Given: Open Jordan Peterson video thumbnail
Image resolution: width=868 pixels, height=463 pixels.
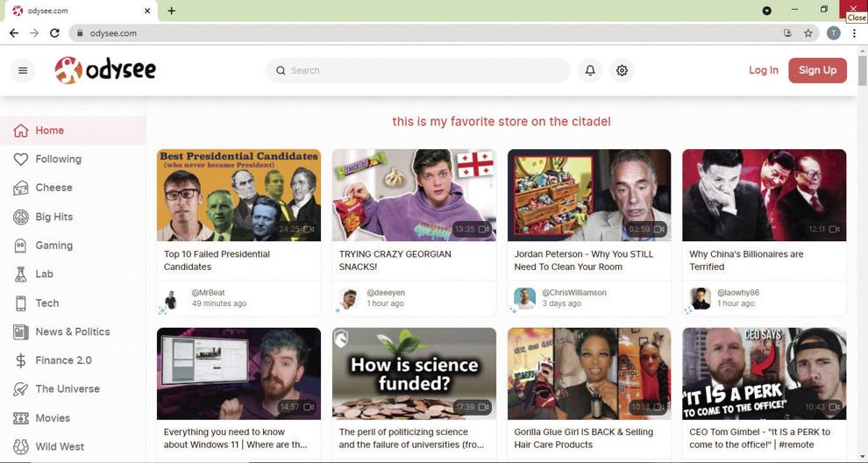Looking at the screenshot, I should click(x=589, y=195).
